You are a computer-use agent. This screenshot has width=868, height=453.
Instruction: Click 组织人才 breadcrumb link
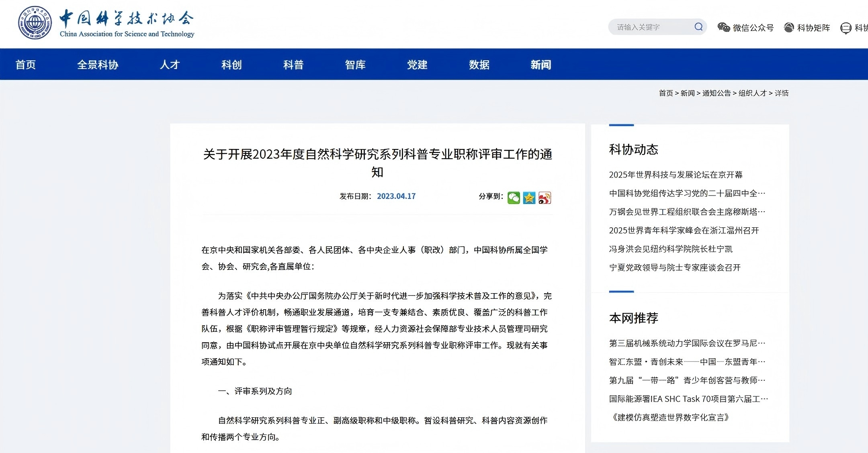point(753,93)
